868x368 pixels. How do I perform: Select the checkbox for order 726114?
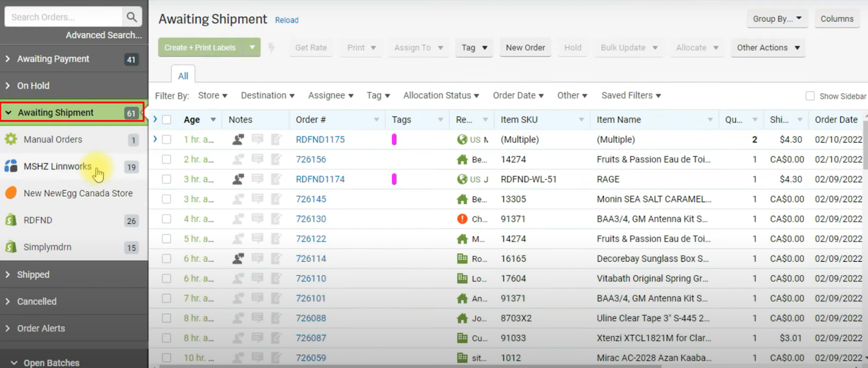(167, 259)
